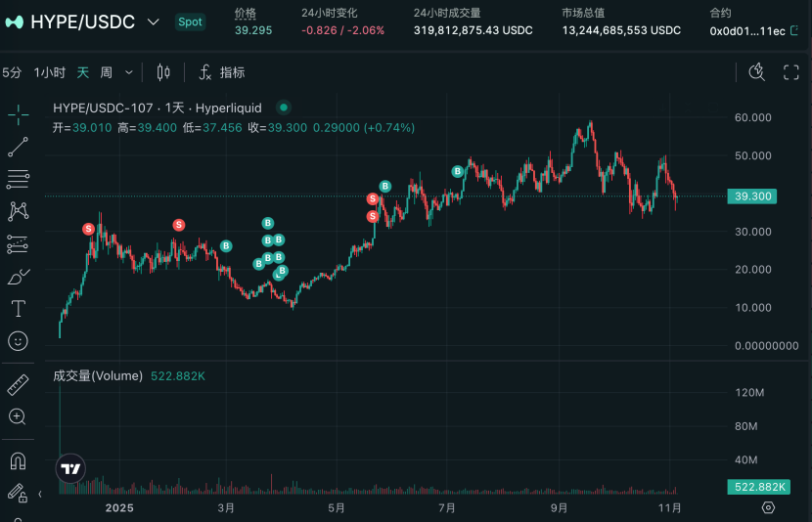
Task: Open the emoji icons tool
Action: point(19,341)
